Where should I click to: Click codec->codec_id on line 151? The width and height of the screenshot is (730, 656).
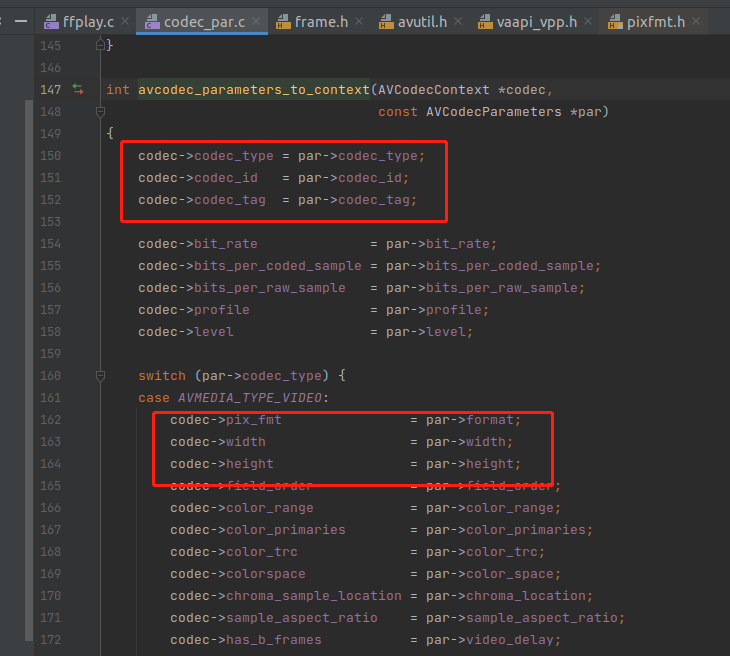pyautogui.click(x=198, y=177)
